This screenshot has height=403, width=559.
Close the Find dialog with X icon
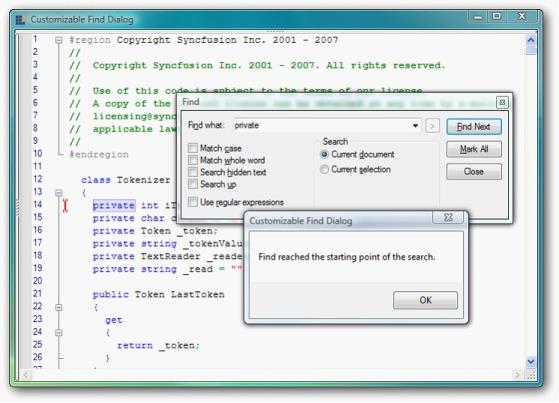[502, 102]
